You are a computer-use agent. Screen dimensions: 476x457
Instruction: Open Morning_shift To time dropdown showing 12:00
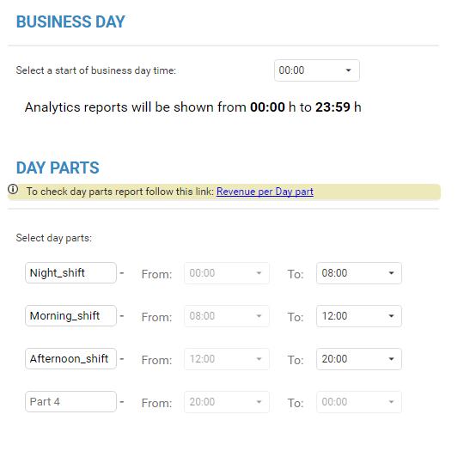(x=359, y=316)
